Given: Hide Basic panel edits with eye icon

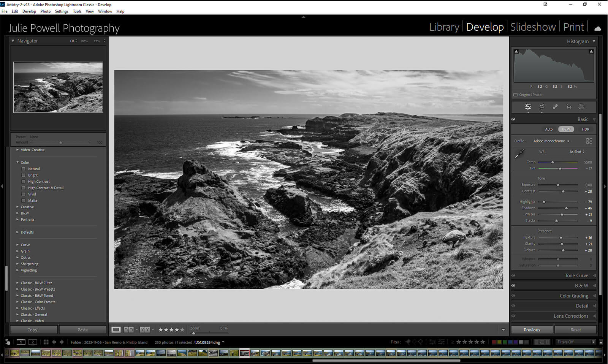Looking at the screenshot, I should 513,119.
